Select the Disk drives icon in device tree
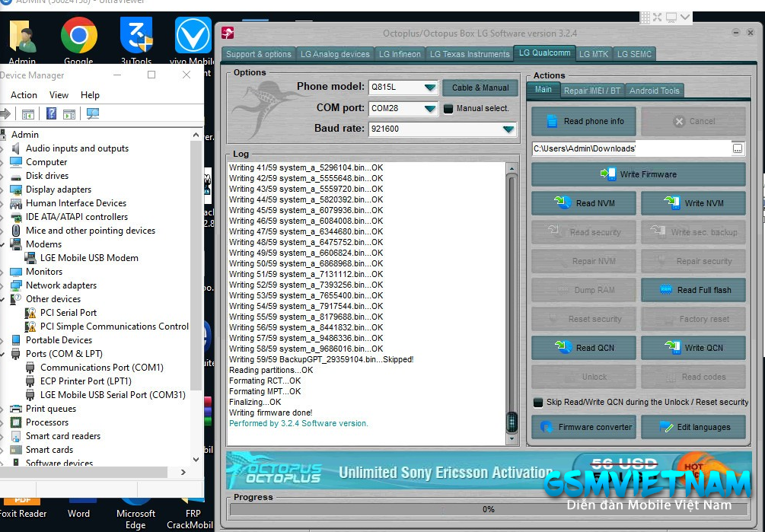 16,176
